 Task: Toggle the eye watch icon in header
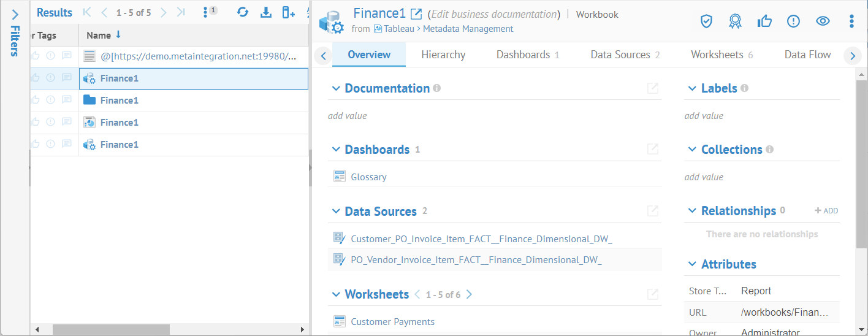pos(823,21)
